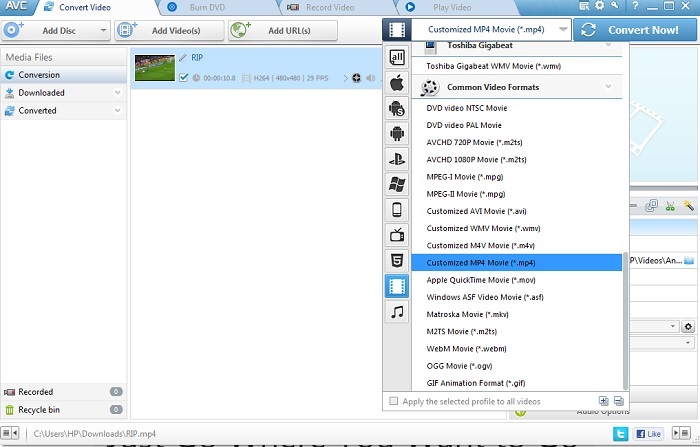
Task: Select the PlayStation devices category icon
Action: (x=397, y=159)
